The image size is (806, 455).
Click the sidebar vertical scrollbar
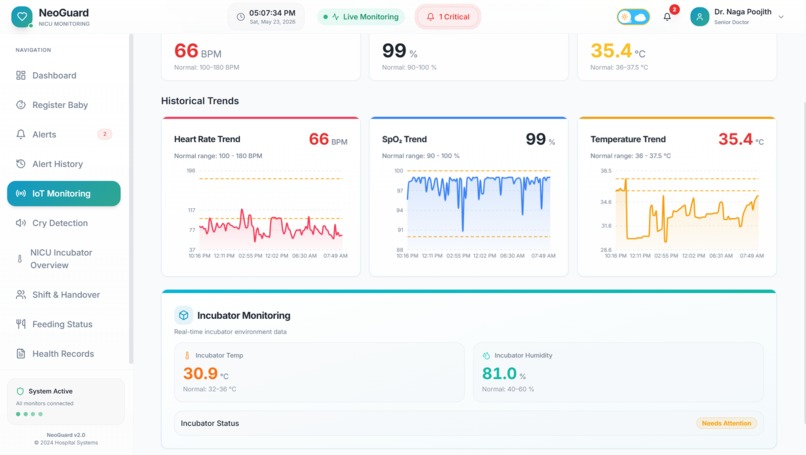[x=131, y=199]
